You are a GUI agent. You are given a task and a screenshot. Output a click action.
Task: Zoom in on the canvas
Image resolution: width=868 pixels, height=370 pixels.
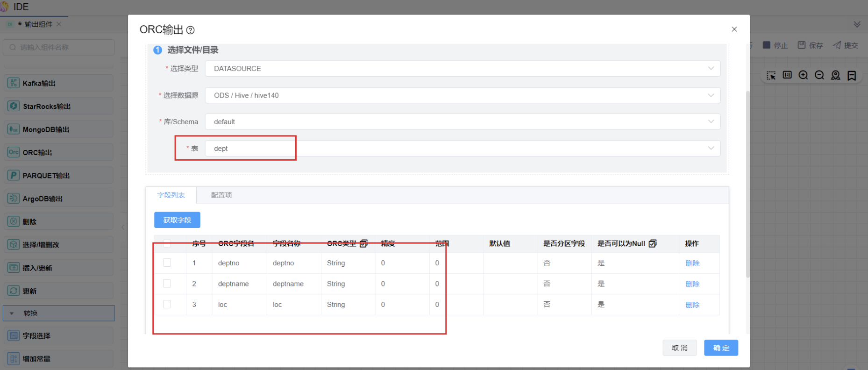pyautogui.click(x=803, y=75)
